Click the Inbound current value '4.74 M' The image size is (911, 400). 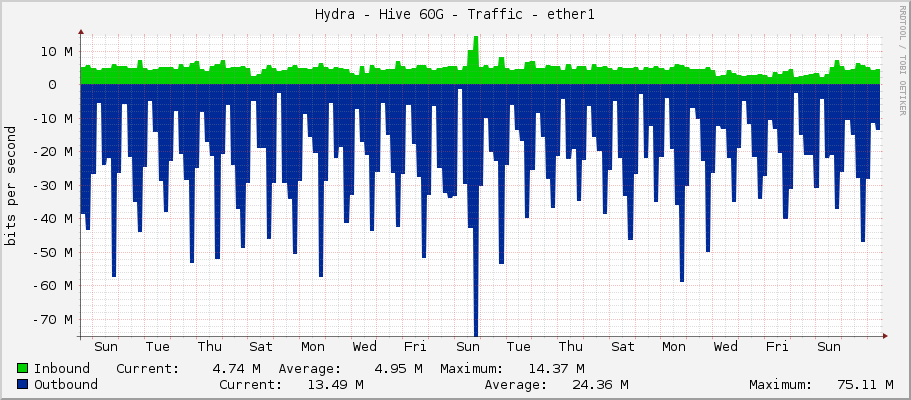tap(236, 368)
